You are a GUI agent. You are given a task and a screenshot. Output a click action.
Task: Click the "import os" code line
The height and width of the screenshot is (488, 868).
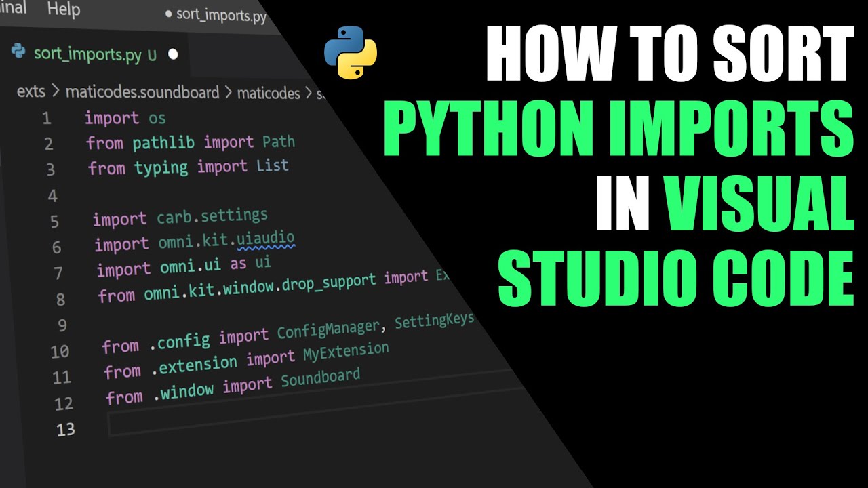pos(125,118)
